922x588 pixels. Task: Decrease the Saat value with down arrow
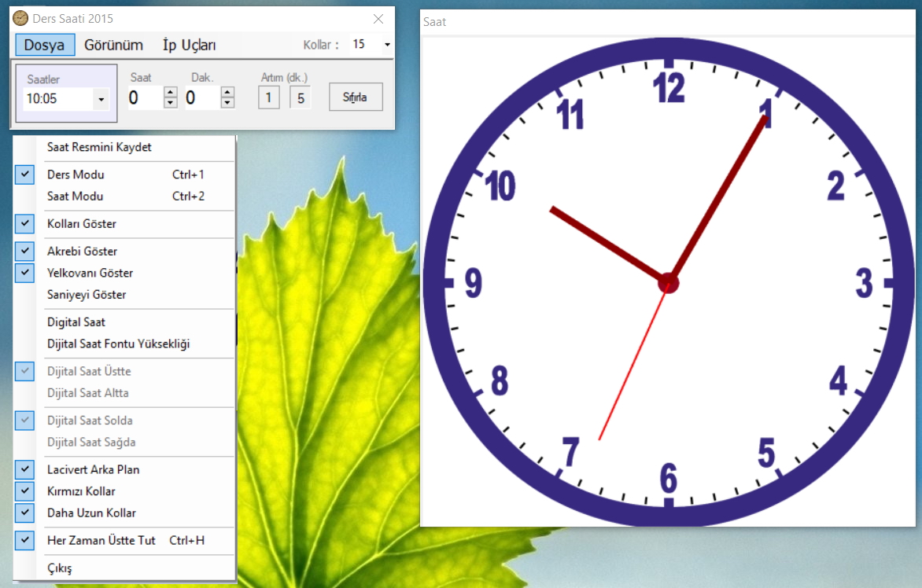(x=170, y=103)
